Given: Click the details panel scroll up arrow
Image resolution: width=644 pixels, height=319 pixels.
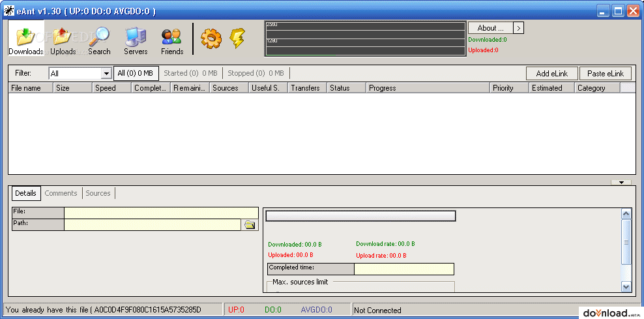Looking at the screenshot, I should (626, 214).
